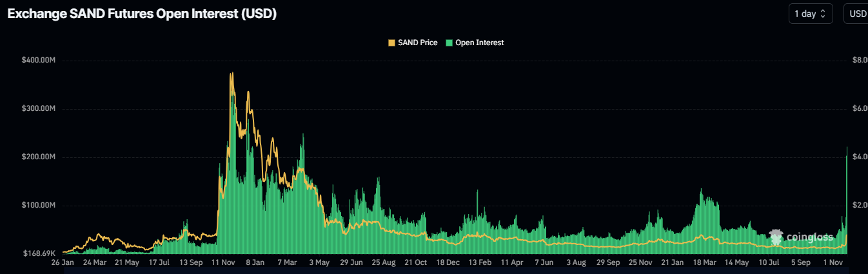Click the '13 Feb' date label

[x=480, y=263]
